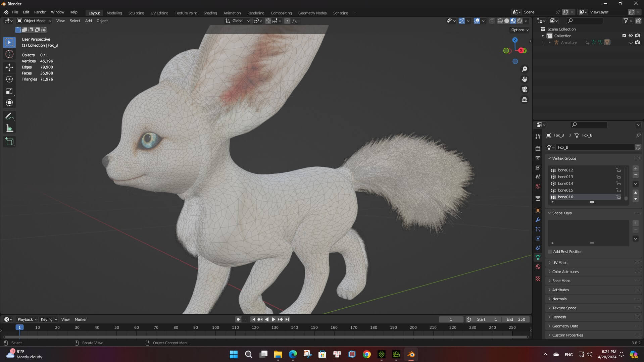Activate the Rotate tool
This screenshot has height=362, width=644.
9,79
